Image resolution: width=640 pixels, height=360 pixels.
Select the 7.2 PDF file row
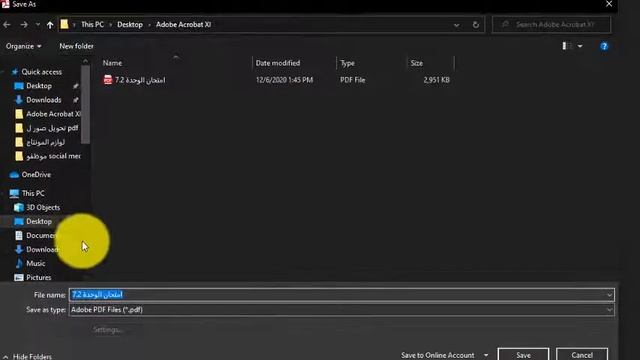click(x=276, y=80)
